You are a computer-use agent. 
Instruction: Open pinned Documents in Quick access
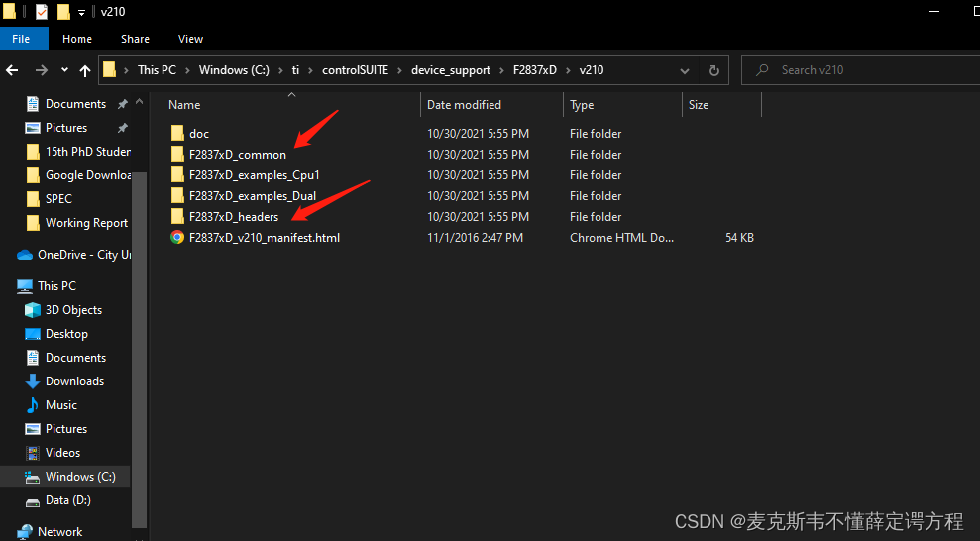[x=75, y=104]
